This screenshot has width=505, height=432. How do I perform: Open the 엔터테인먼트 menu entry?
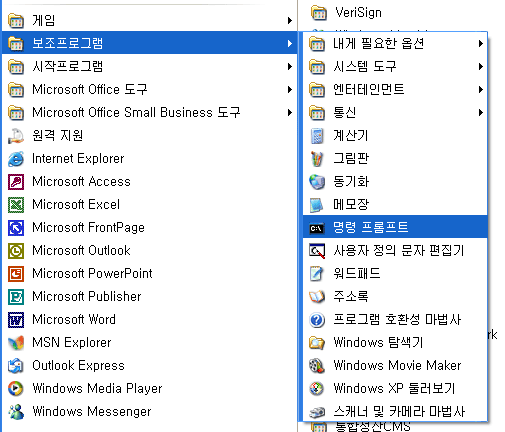pyautogui.click(x=395, y=90)
